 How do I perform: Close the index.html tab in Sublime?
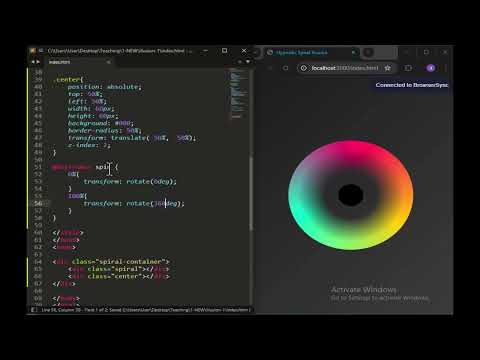point(108,62)
